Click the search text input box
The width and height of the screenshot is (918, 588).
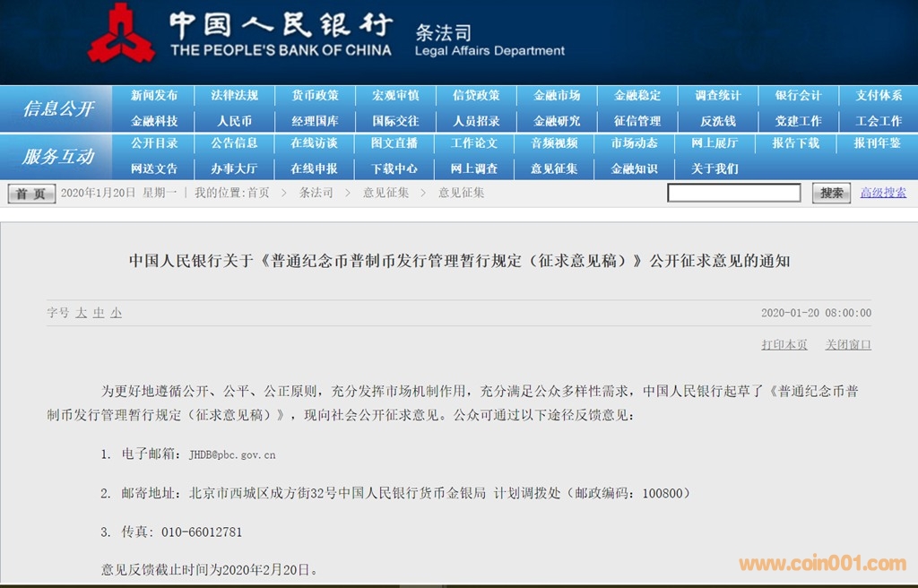tap(733, 193)
